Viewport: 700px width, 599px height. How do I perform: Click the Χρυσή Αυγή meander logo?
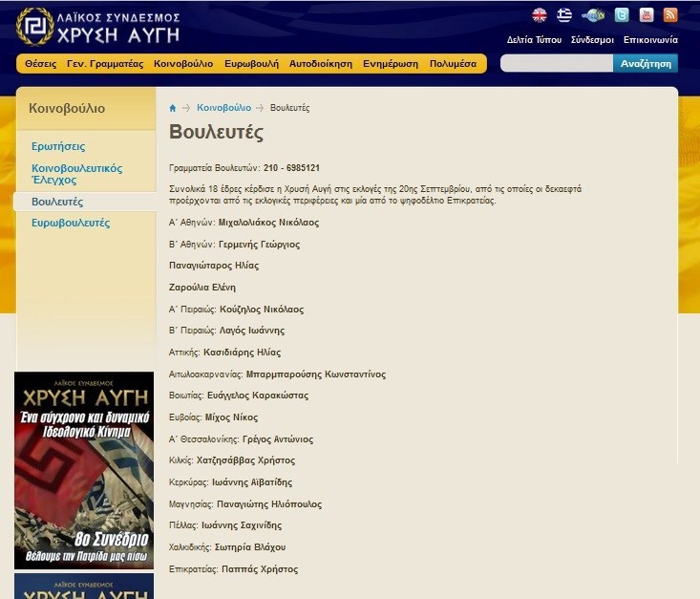tap(35, 27)
